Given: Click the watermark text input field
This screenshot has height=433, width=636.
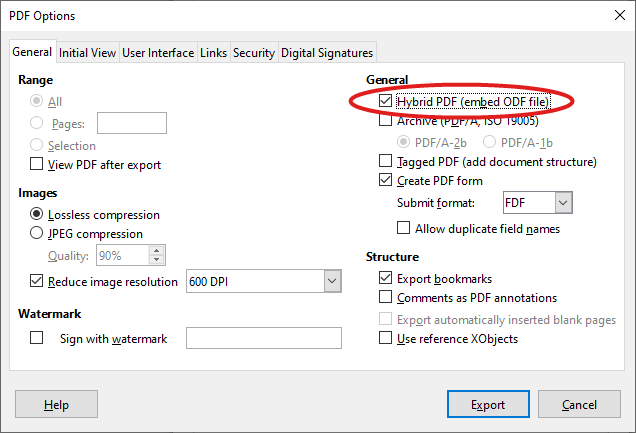Looking at the screenshot, I should 264,339.
